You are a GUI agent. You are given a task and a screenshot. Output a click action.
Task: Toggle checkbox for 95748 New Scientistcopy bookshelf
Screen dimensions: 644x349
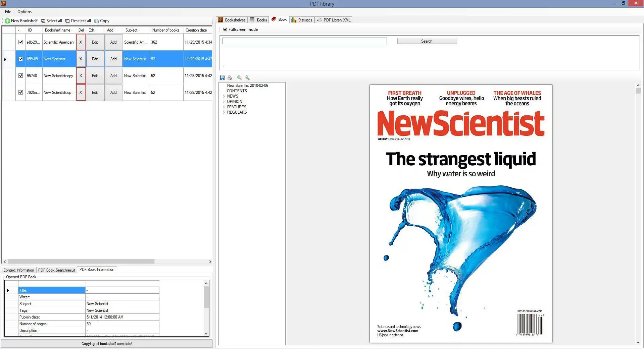click(x=20, y=76)
